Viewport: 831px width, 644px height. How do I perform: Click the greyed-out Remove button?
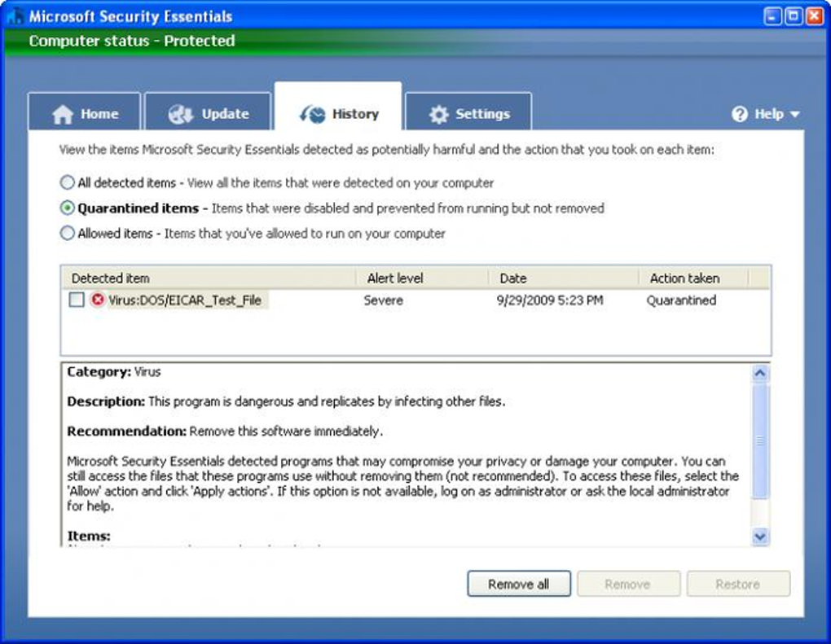click(629, 584)
